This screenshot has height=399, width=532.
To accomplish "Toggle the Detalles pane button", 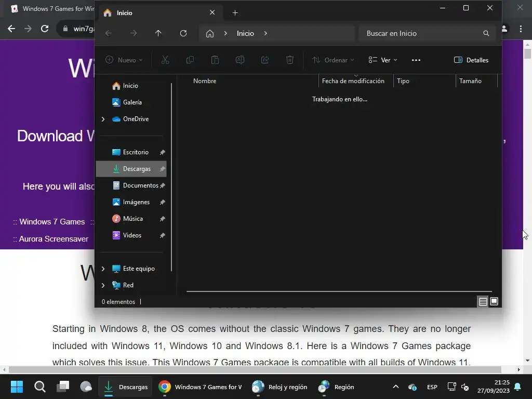I will pyautogui.click(x=471, y=60).
